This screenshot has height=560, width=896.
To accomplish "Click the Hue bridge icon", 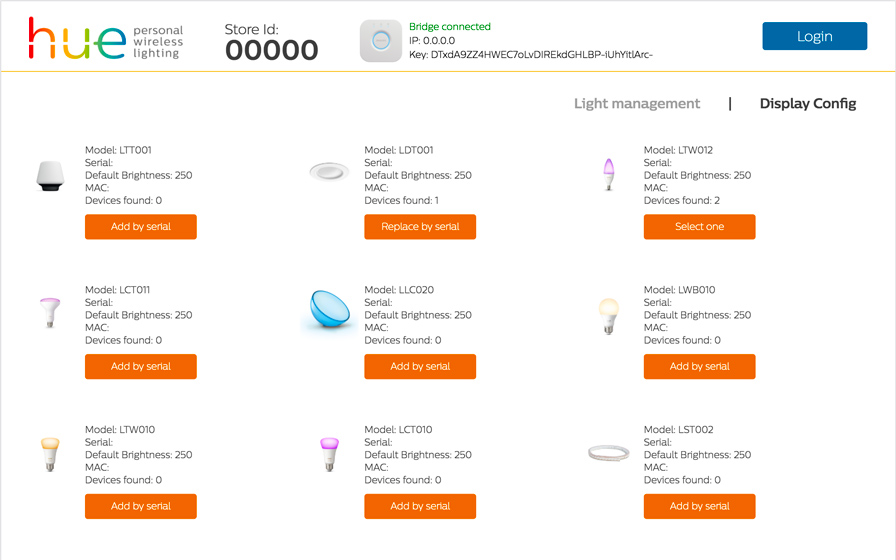I will [x=381, y=41].
